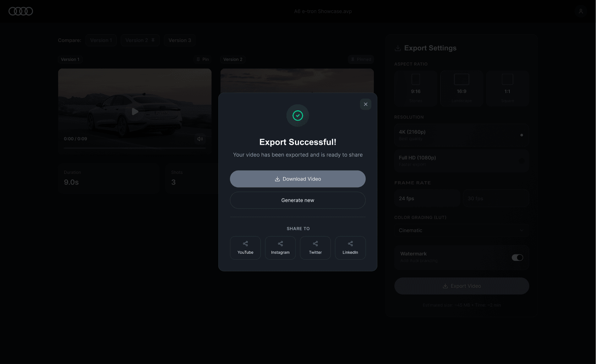
Task: Click the estimated size and time text
Action: coord(461,305)
